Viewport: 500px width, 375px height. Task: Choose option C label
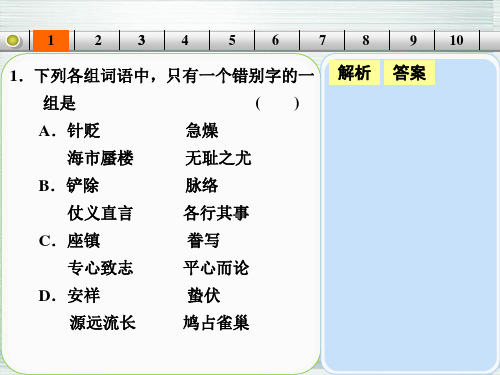pos(47,241)
